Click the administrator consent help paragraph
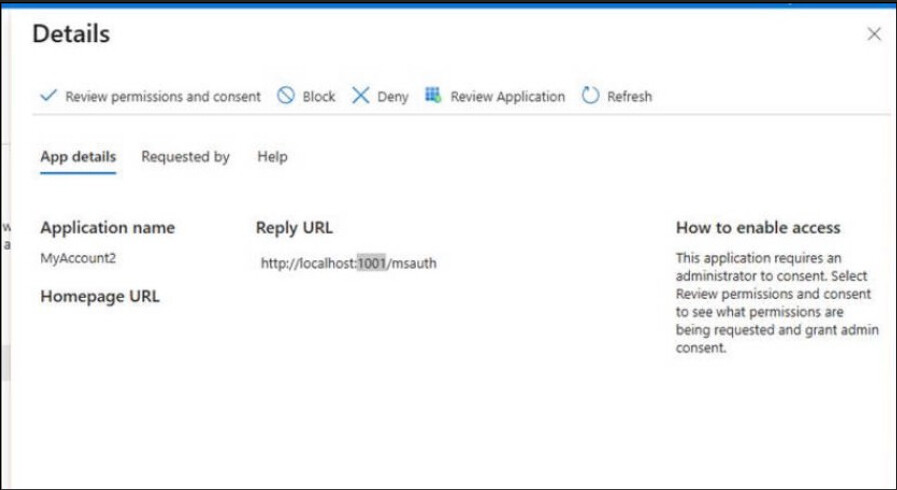897x490 pixels. (777, 302)
